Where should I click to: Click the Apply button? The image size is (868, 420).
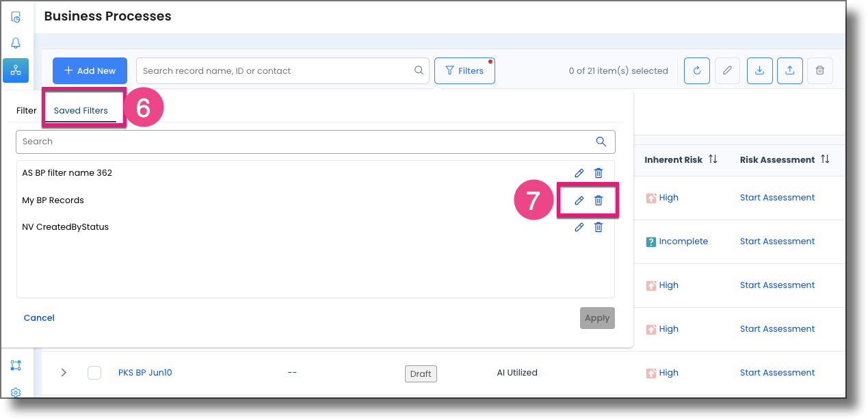point(597,318)
